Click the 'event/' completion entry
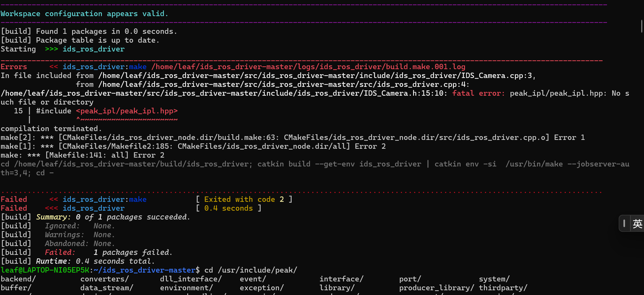The image size is (644, 295). pos(253,279)
